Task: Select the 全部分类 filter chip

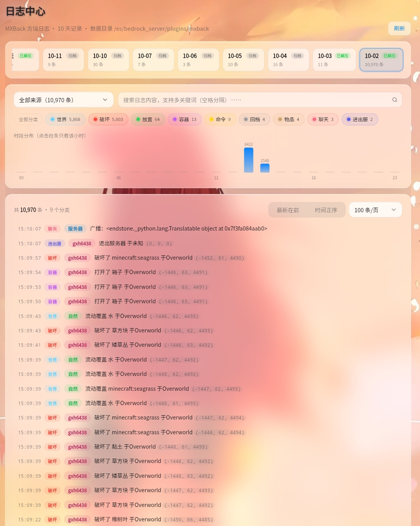Action: pos(28,119)
